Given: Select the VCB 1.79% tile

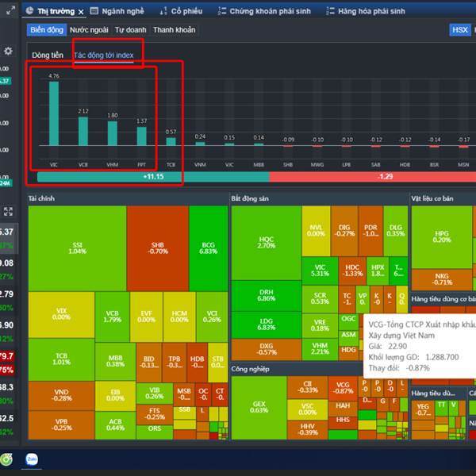Looking at the screenshot, I should (113, 317).
